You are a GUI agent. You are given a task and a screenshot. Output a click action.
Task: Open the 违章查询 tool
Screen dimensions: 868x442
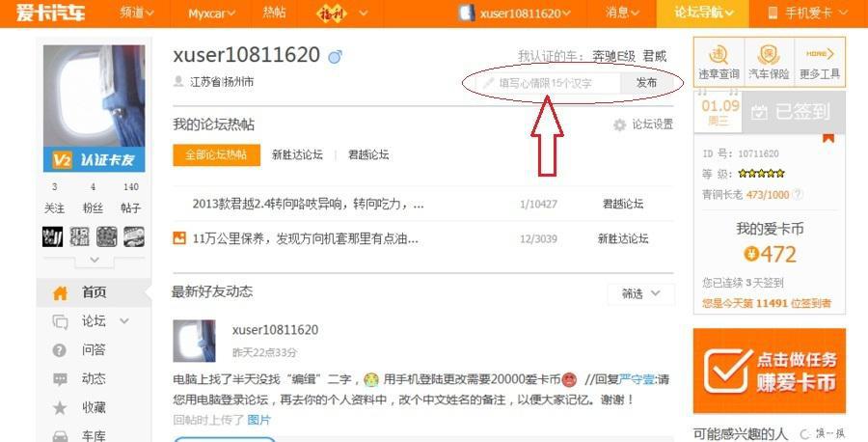point(719,62)
